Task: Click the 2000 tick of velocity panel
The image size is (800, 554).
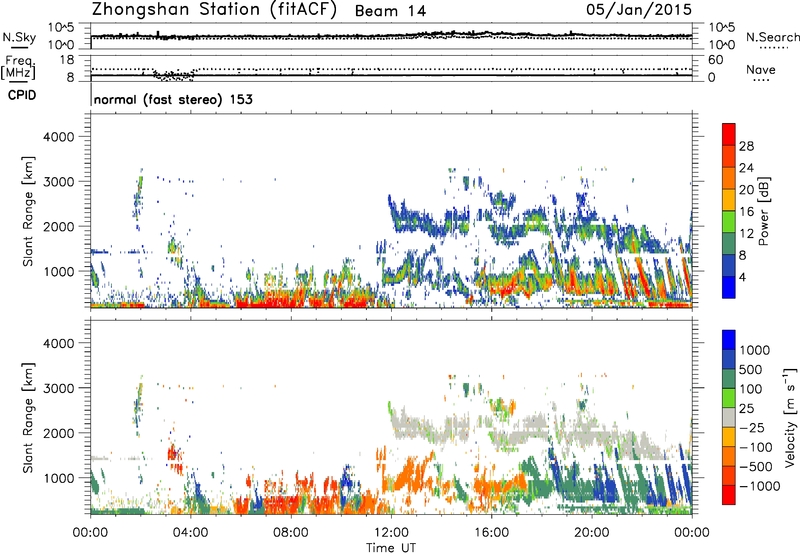Action: [58, 433]
